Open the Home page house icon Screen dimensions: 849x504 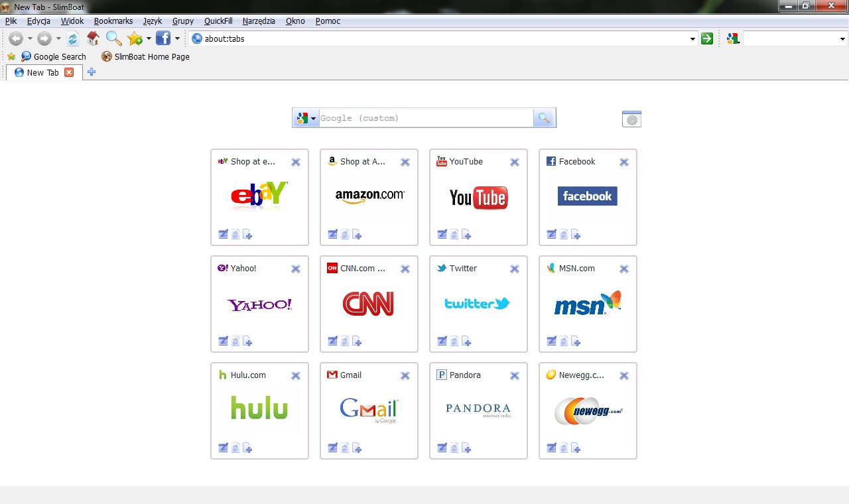[x=93, y=38]
